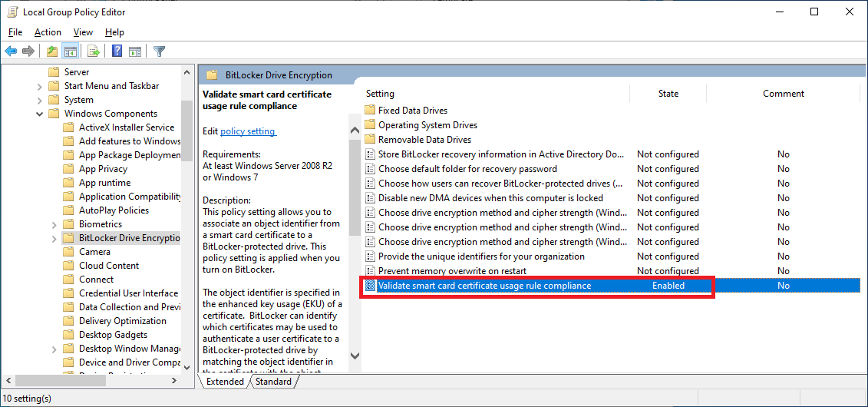Click folder icon beside AutoPlay Policies
Image resolution: width=868 pixels, height=407 pixels.
(68, 210)
